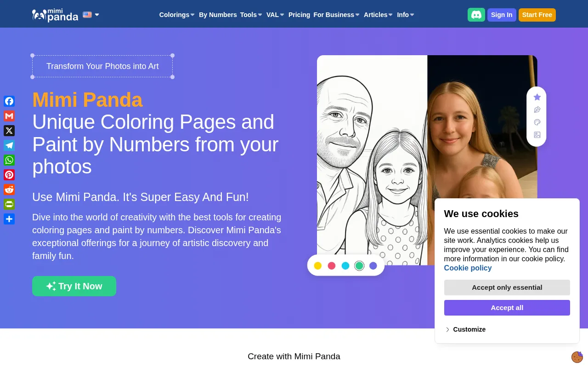
Task: Click Accept all cookies
Action: (x=507, y=308)
